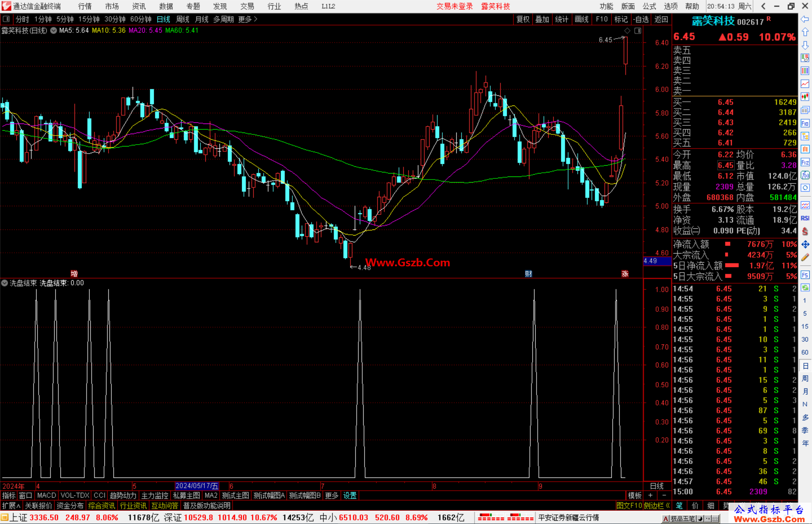Switch to the MACD indicator tab

click(47, 495)
